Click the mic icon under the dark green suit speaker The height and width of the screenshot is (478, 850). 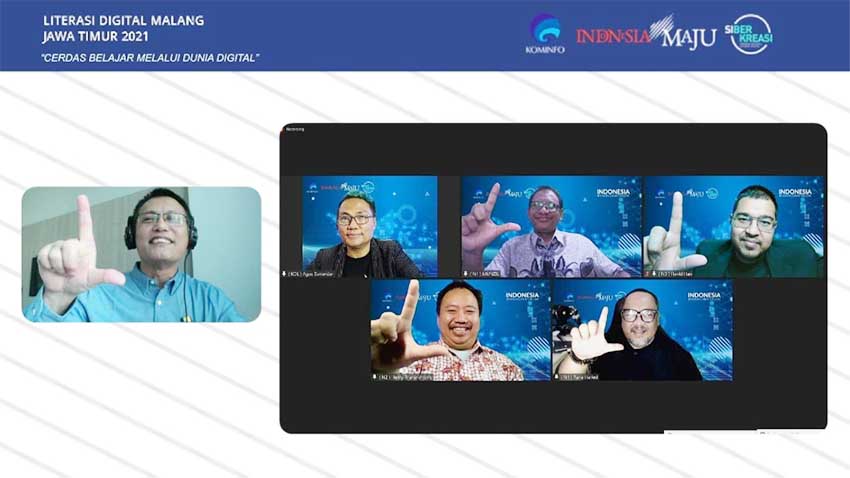pos(649,273)
